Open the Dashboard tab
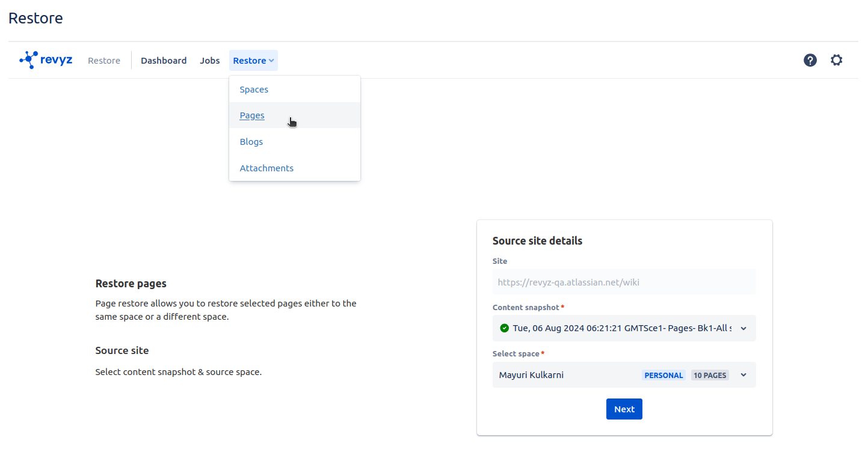This screenshot has height=461, width=868. point(164,61)
